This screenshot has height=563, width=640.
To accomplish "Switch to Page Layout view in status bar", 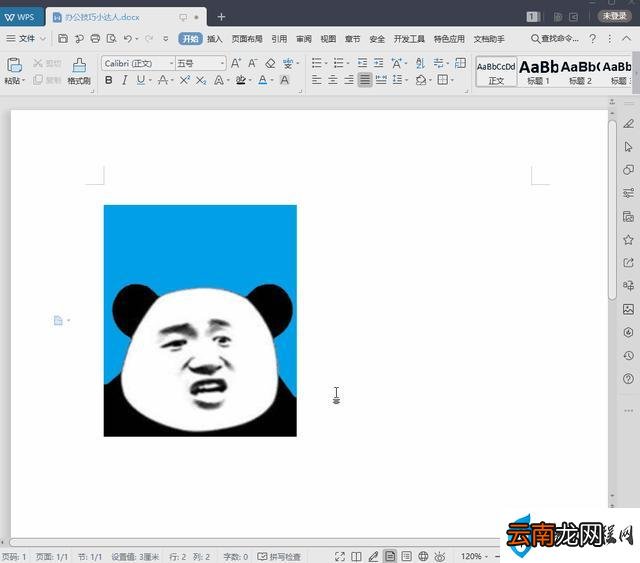I will point(390,556).
